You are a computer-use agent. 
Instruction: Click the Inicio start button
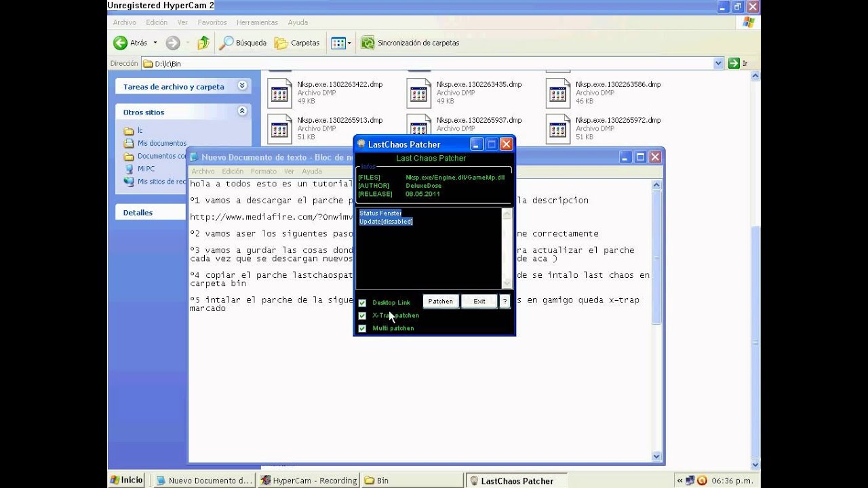tap(126, 480)
